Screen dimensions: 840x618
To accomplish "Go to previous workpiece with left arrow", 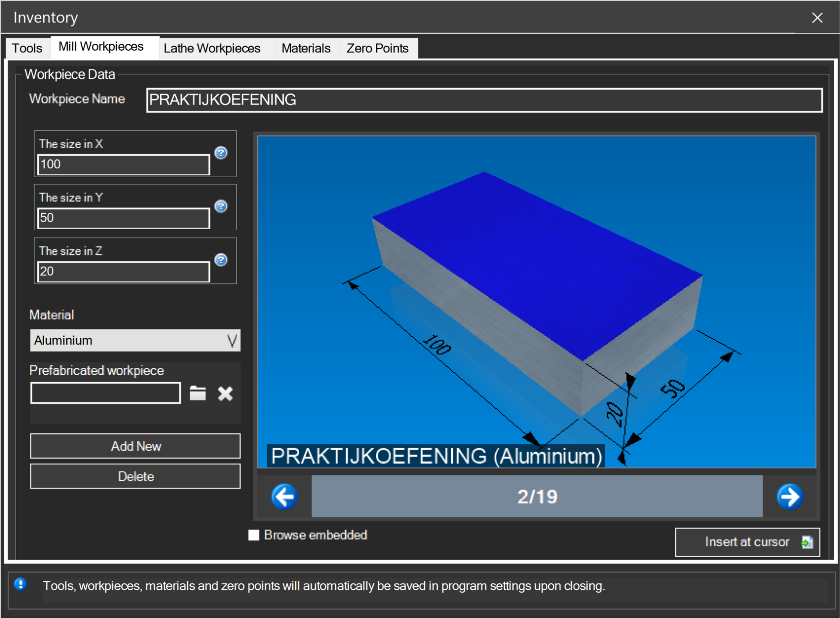I will tap(285, 496).
